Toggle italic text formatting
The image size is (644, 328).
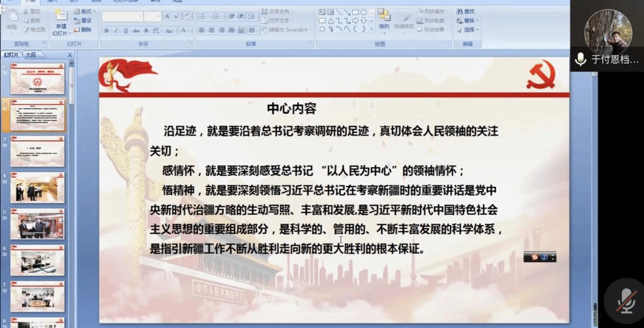[116, 30]
